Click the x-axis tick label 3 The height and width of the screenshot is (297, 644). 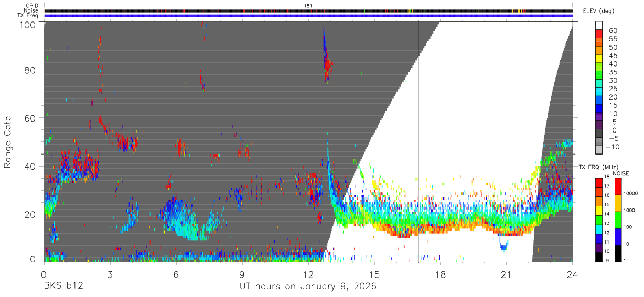(110, 274)
